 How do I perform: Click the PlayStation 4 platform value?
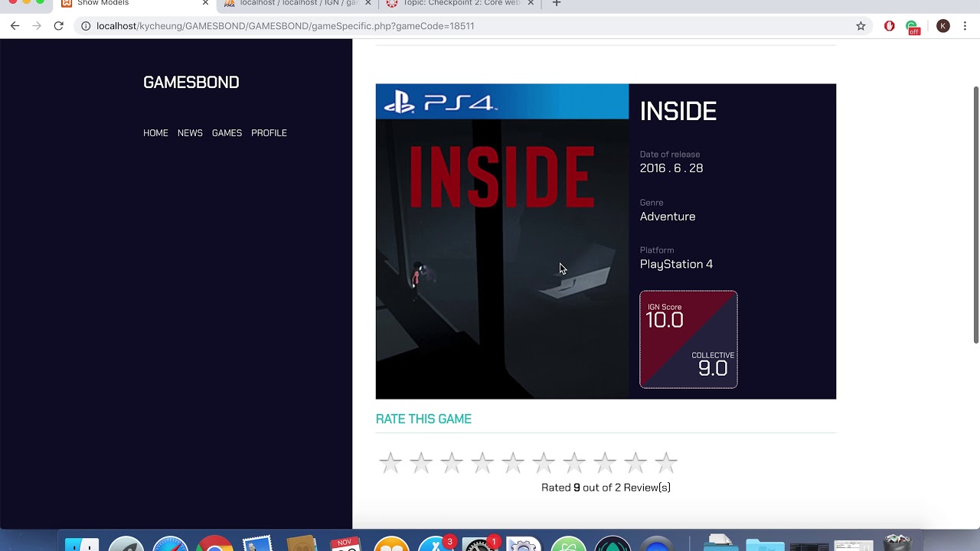click(676, 264)
